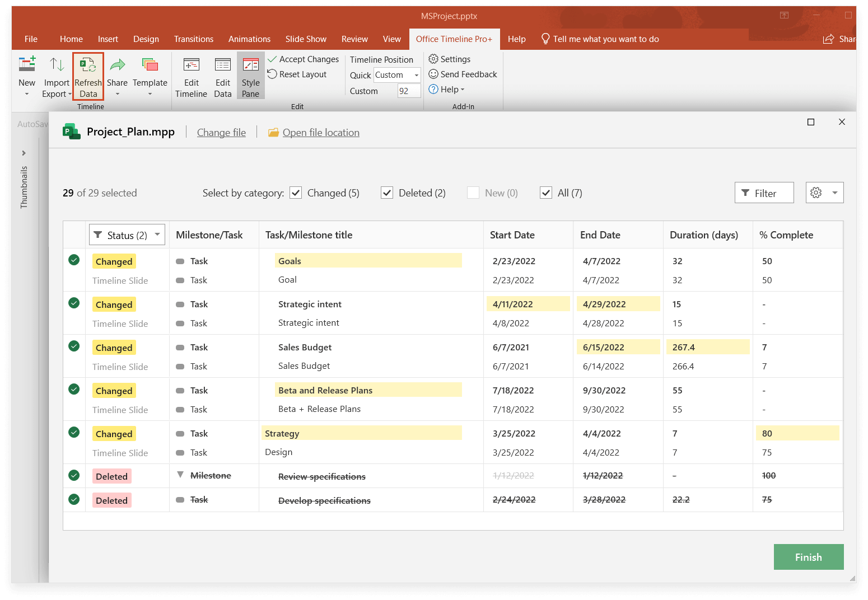Click the Edit Data icon
The width and height of the screenshot is (868, 600).
pos(222,76)
